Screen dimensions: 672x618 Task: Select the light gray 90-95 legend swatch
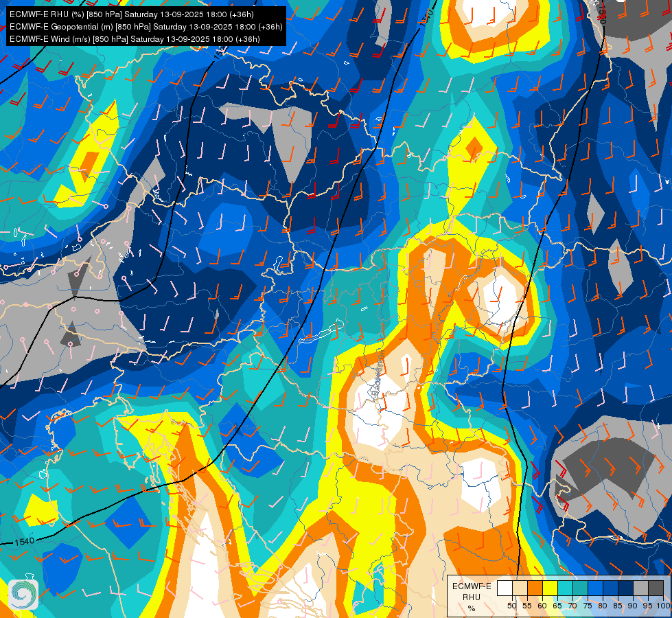tap(640, 588)
